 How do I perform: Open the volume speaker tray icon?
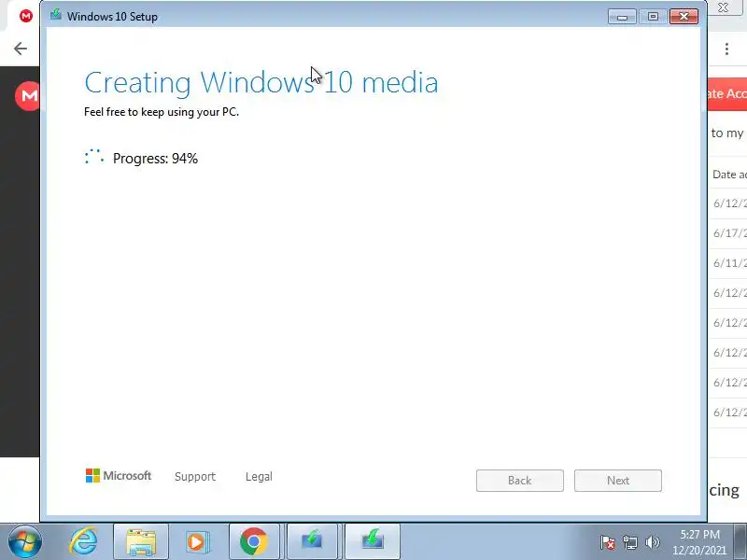pos(652,542)
